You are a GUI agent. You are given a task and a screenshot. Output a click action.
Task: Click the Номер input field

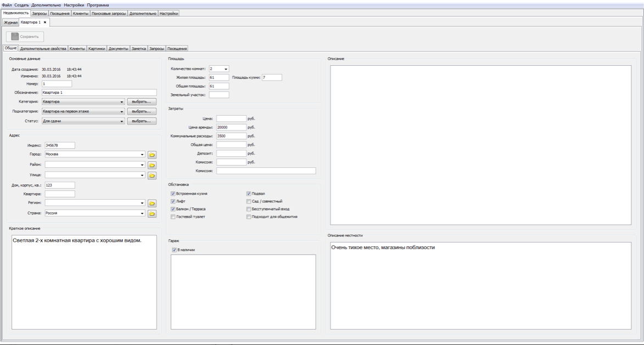point(57,84)
